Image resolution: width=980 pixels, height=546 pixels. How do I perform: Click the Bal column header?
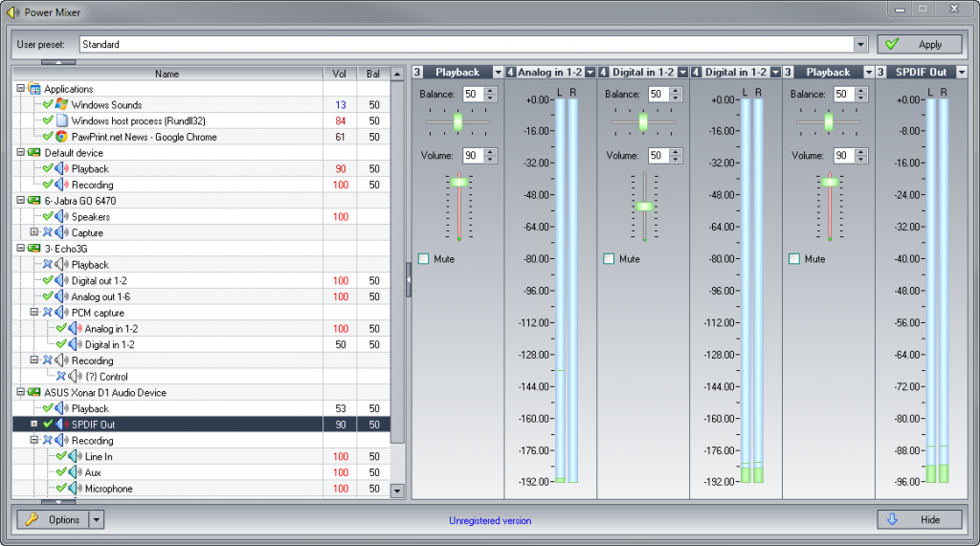point(373,74)
